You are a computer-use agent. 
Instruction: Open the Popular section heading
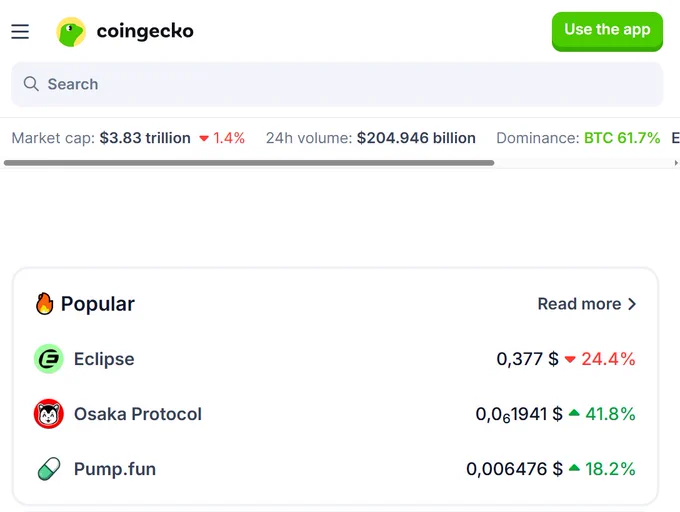click(x=98, y=304)
